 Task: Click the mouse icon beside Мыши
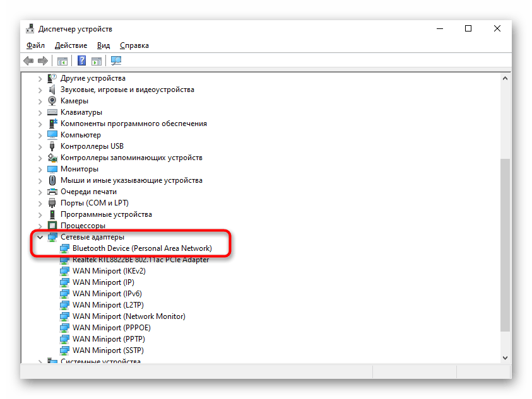(x=52, y=180)
